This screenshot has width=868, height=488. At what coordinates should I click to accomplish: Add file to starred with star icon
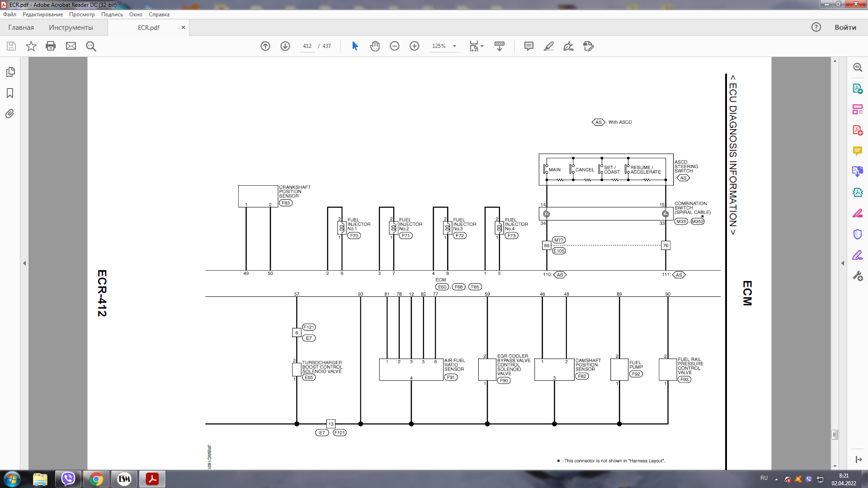[31, 46]
